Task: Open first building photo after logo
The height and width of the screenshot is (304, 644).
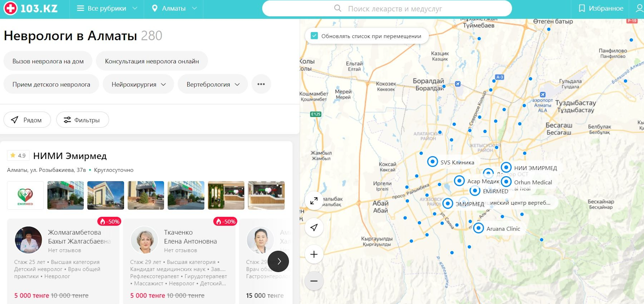Action: (66, 195)
